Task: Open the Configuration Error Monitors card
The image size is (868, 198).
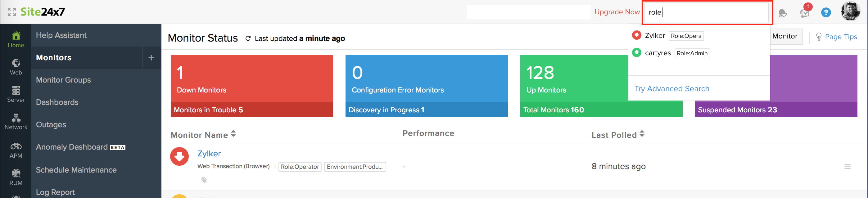Action: pyautogui.click(x=426, y=79)
